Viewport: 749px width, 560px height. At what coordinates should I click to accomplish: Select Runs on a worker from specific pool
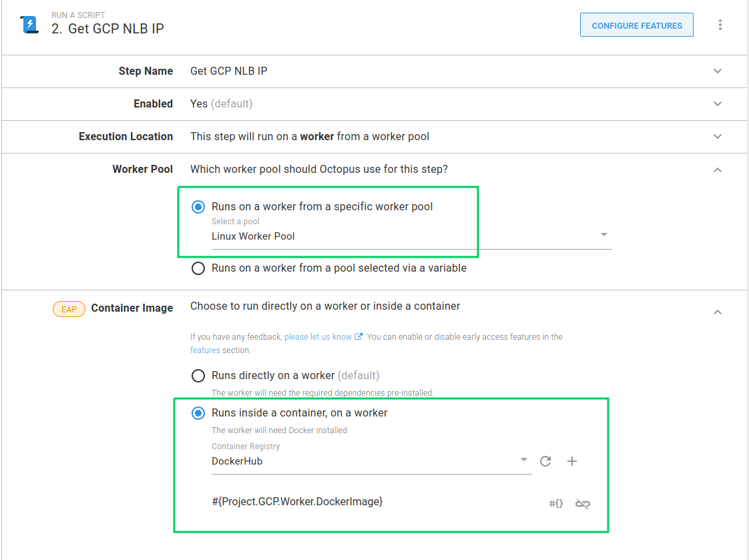click(x=198, y=207)
